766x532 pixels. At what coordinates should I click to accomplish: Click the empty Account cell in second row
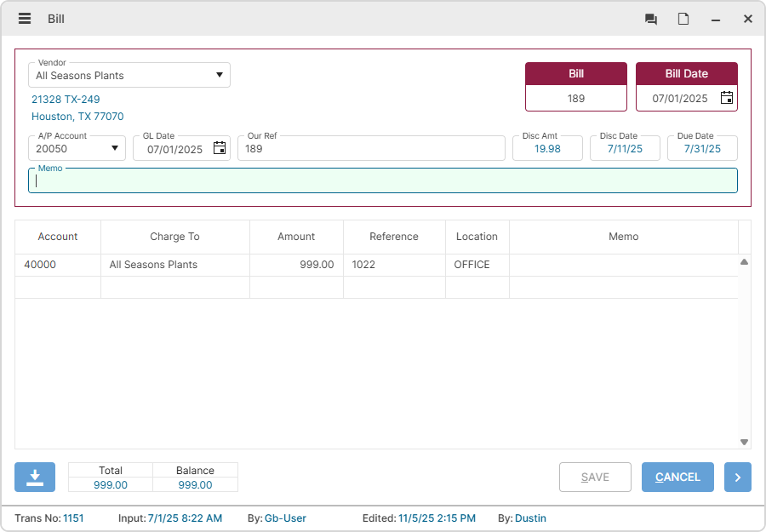[x=58, y=287]
